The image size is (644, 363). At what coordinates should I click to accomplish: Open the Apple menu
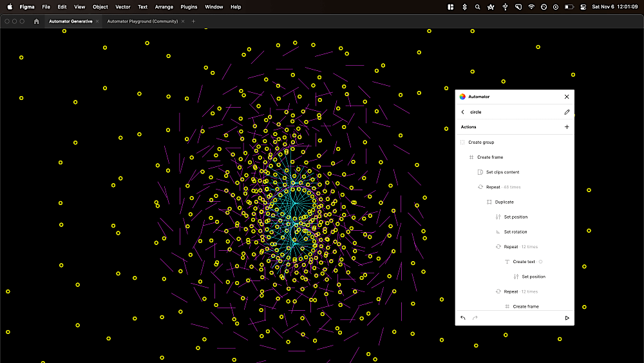tap(10, 7)
